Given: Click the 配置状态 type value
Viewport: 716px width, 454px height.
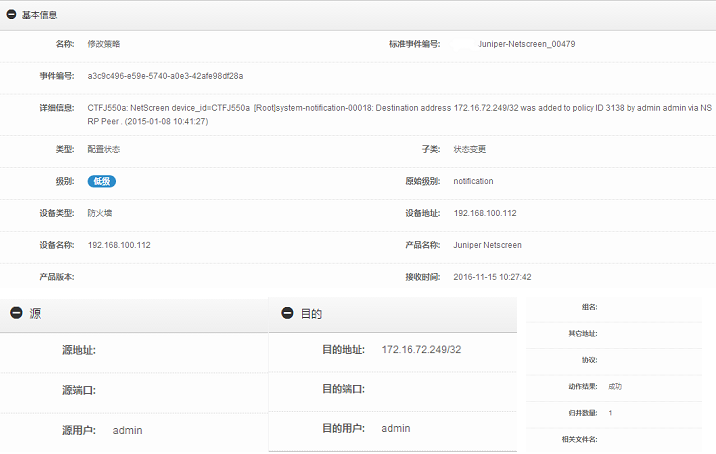Looking at the screenshot, I should click(104, 149).
